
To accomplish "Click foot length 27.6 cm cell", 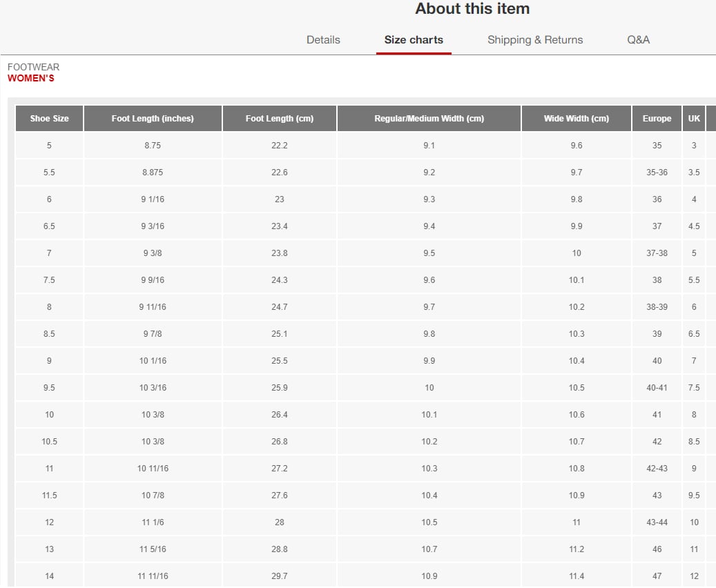I will click(280, 496).
